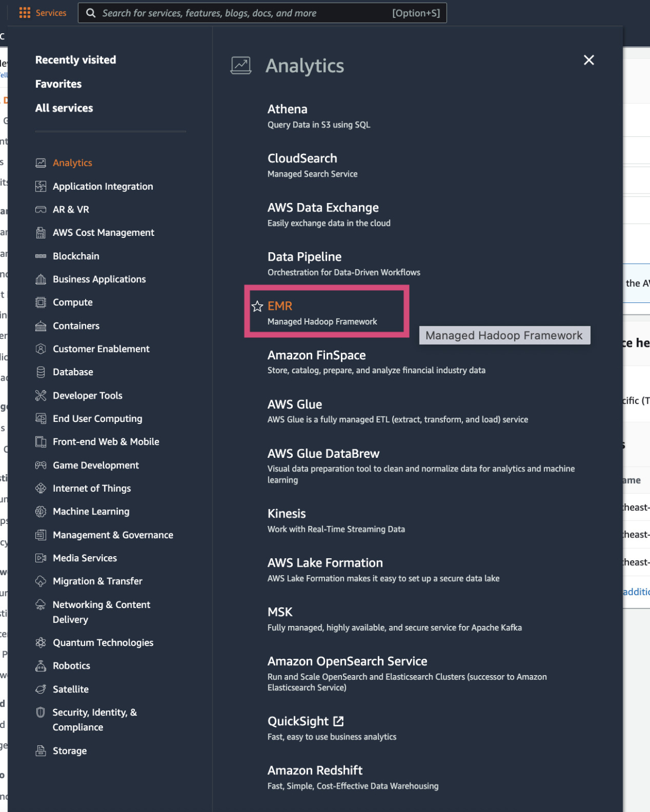
Task: Click inside the services search field
Action: pos(238,13)
